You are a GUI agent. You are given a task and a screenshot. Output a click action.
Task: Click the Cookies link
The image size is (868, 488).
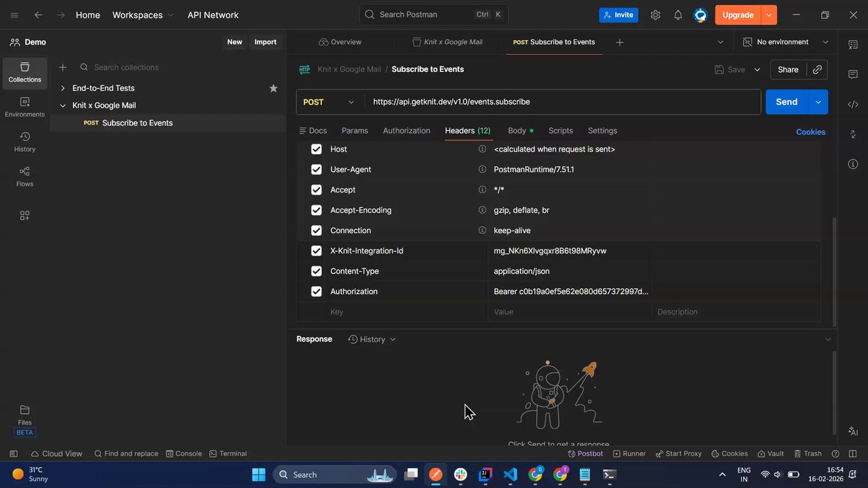(810, 132)
